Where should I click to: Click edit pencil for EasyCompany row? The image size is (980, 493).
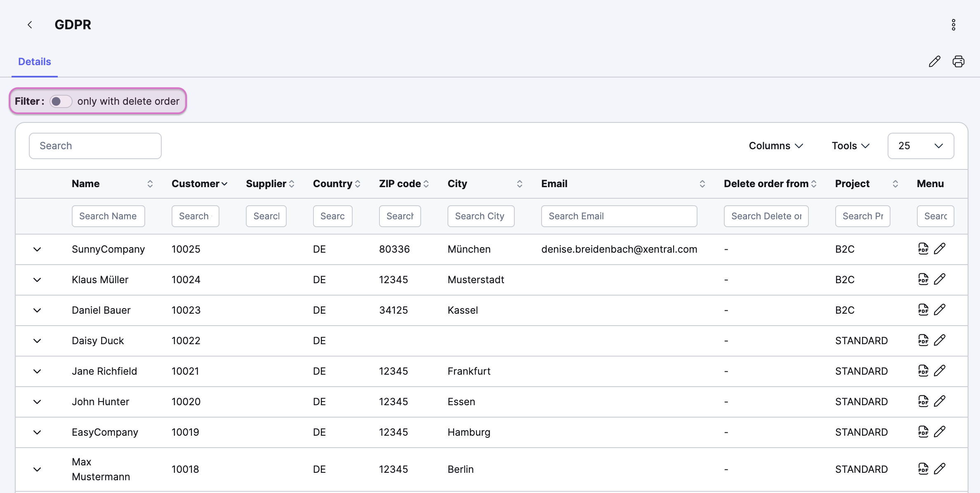coord(940,432)
